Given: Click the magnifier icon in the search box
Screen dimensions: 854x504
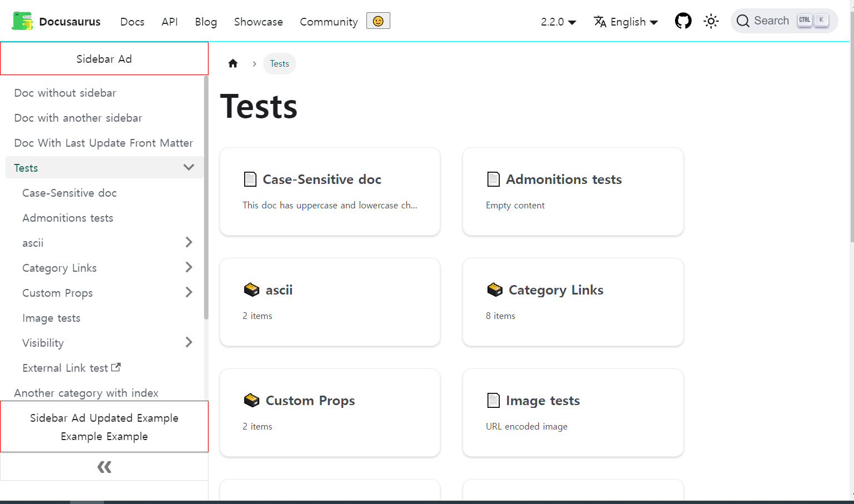Looking at the screenshot, I should tap(743, 21).
